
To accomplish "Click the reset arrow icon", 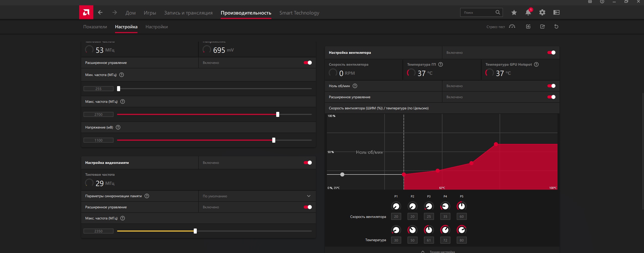I will [556, 27].
